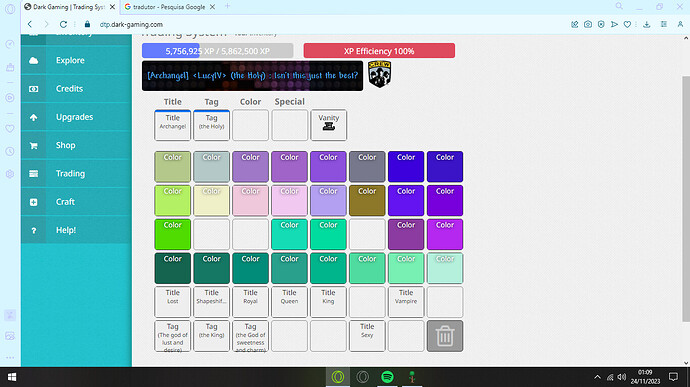The width and height of the screenshot is (690, 387).
Task: Click the browser reload icon
Action: (x=63, y=24)
